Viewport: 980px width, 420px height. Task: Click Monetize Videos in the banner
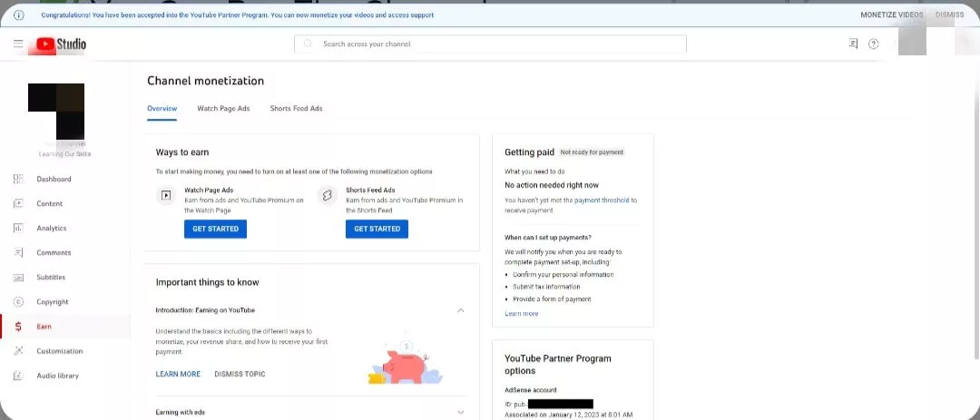click(891, 15)
